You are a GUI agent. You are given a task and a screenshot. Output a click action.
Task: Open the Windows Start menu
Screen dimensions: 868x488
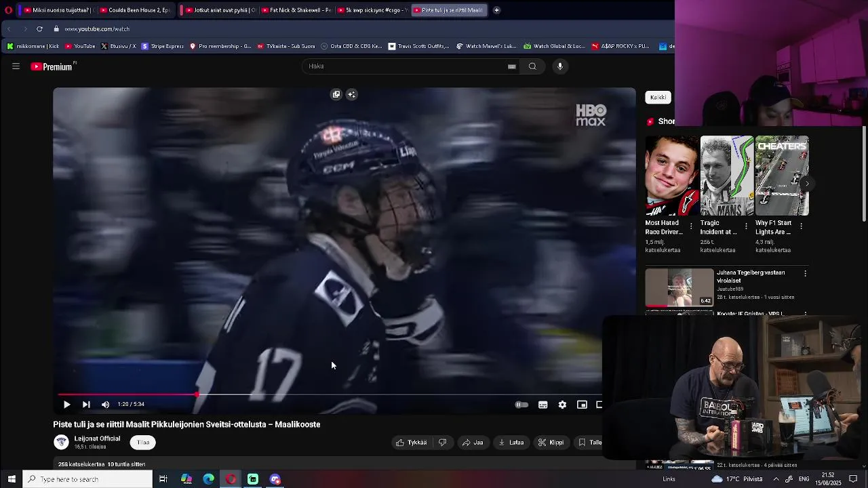(x=12, y=479)
